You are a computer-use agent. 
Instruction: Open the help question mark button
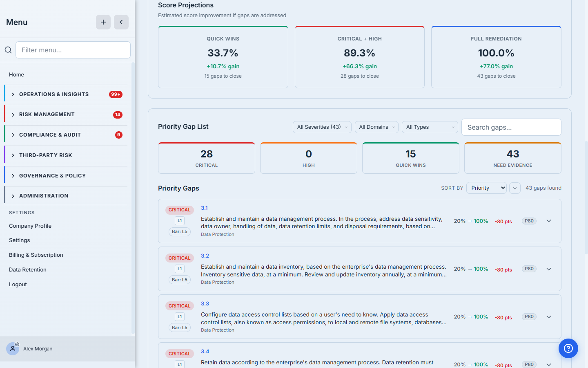(568, 348)
